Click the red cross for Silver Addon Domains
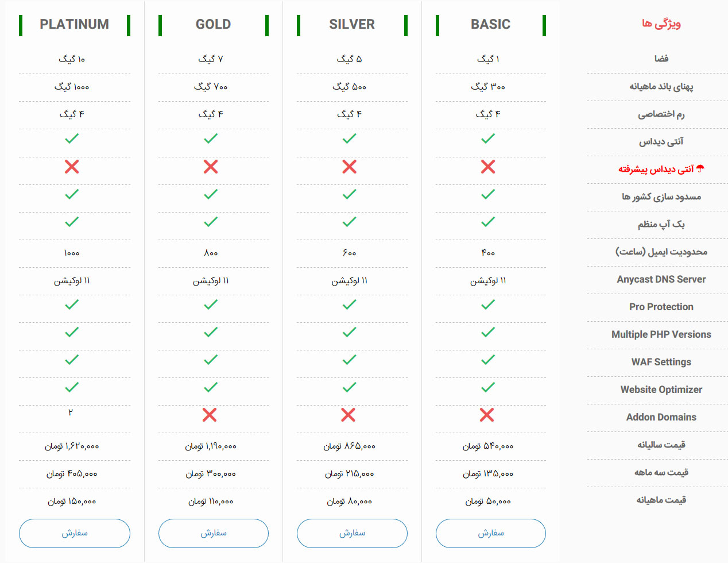Screen dimensions: 728x563 [x=348, y=415]
